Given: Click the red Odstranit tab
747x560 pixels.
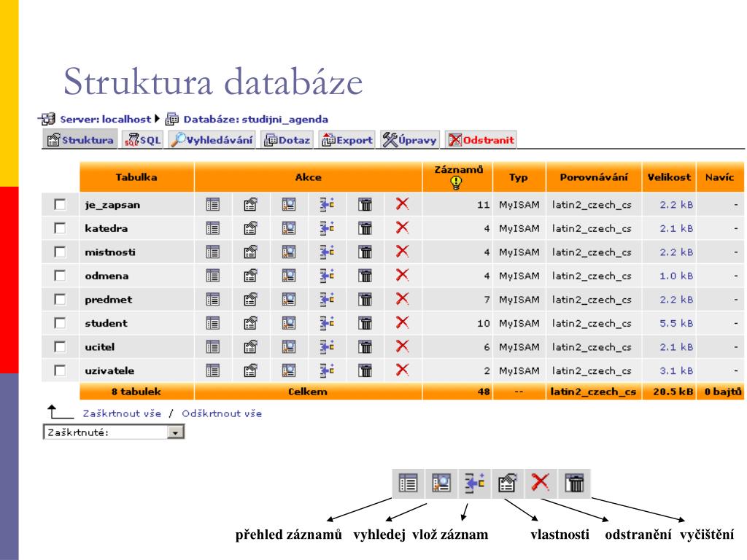Looking at the screenshot, I should (x=481, y=140).
